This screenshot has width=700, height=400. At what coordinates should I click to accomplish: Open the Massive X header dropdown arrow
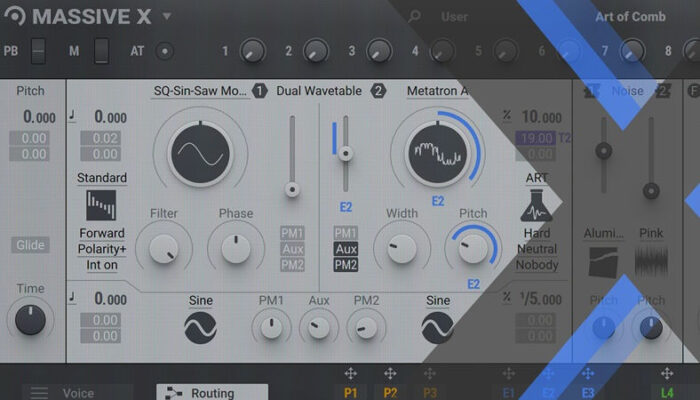pos(167,17)
